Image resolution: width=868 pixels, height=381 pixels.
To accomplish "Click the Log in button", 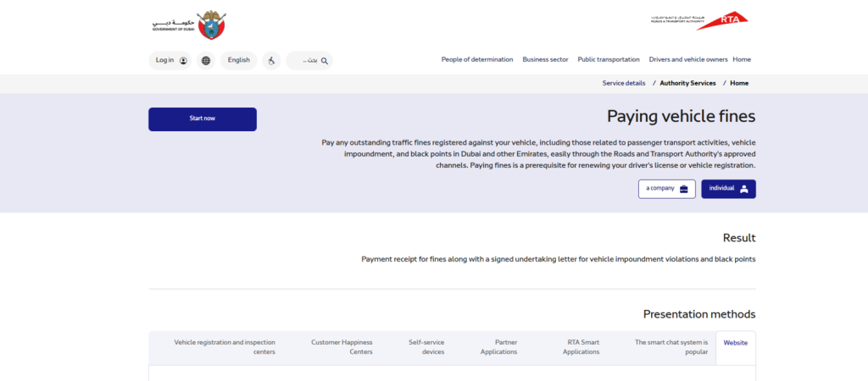I will 170,61.
